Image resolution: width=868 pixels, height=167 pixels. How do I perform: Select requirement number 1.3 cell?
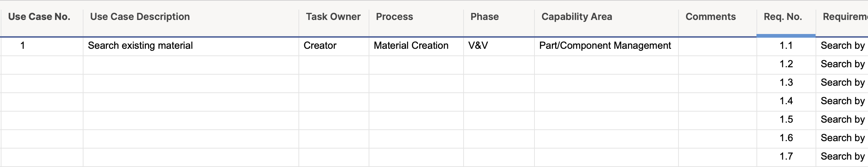point(786,83)
